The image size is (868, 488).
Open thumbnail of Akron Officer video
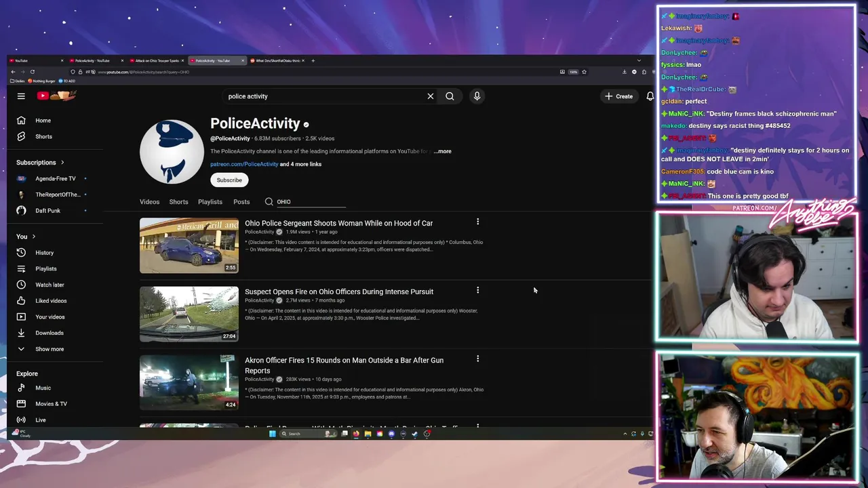pyautogui.click(x=189, y=382)
